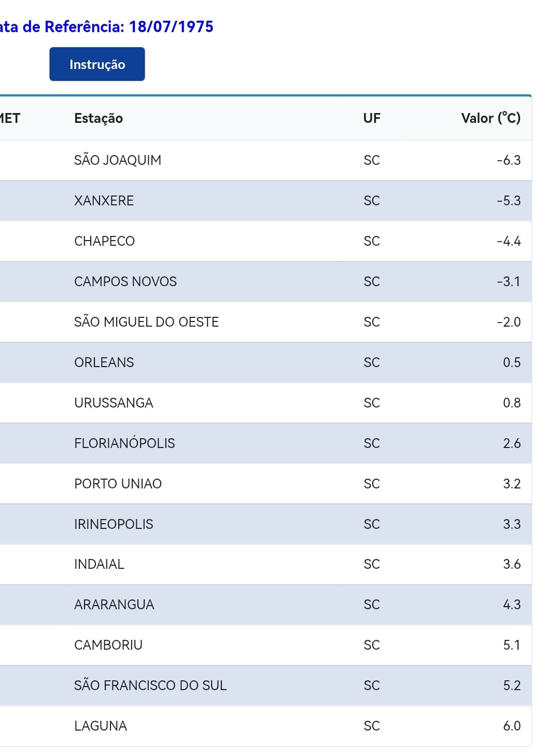Click the Data de Referência 18/07/1975 heading
This screenshot has width=560, height=756.
click(106, 26)
